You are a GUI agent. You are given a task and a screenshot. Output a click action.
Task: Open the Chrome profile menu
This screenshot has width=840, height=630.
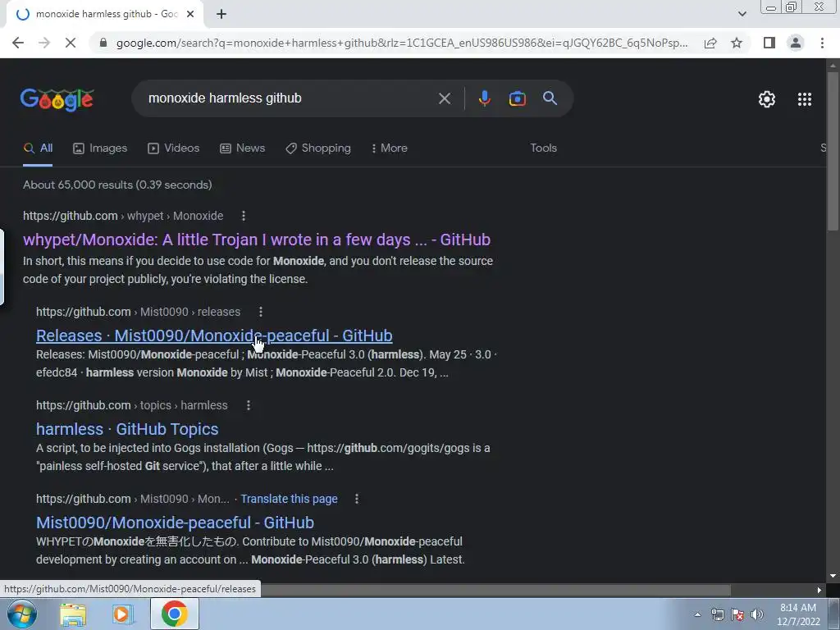click(796, 43)
